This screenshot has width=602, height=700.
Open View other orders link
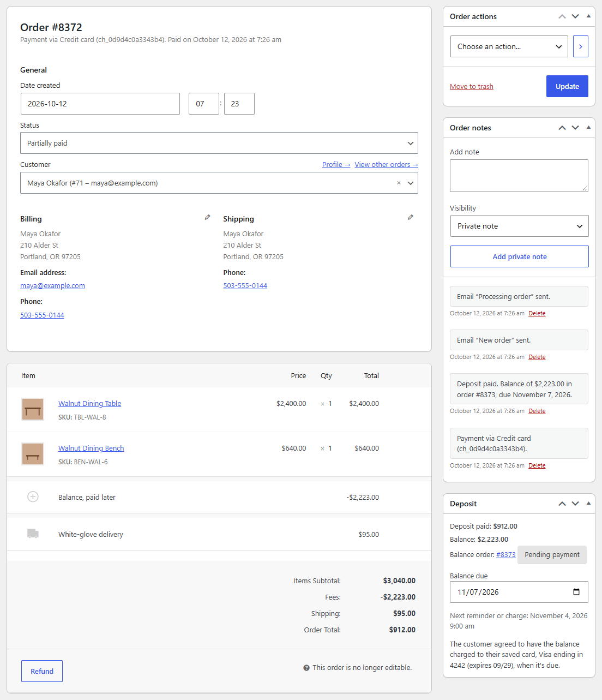click(x=386, y=164)
